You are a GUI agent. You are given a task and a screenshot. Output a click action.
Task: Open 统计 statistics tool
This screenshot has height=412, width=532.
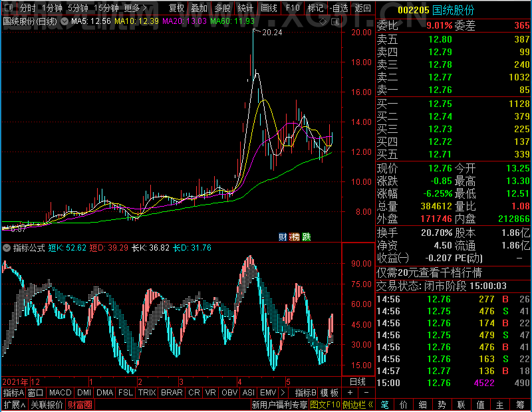[x=245, y=8]
